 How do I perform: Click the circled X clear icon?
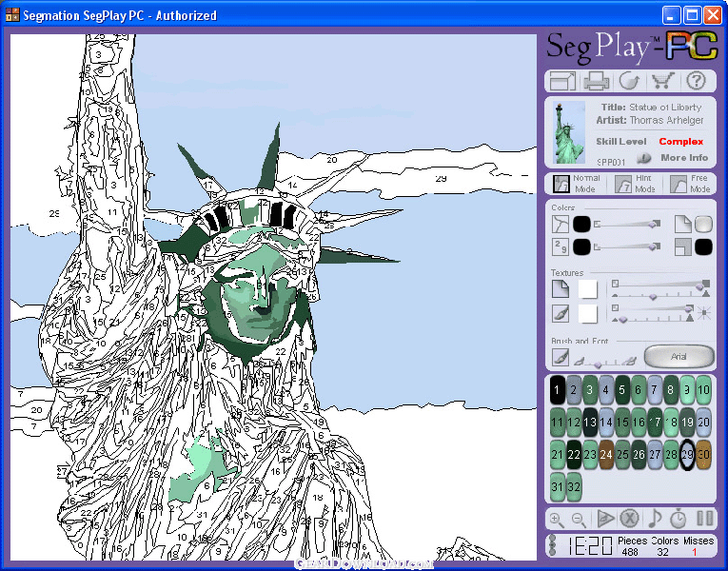pyautogui.click(x=630, y=518)
